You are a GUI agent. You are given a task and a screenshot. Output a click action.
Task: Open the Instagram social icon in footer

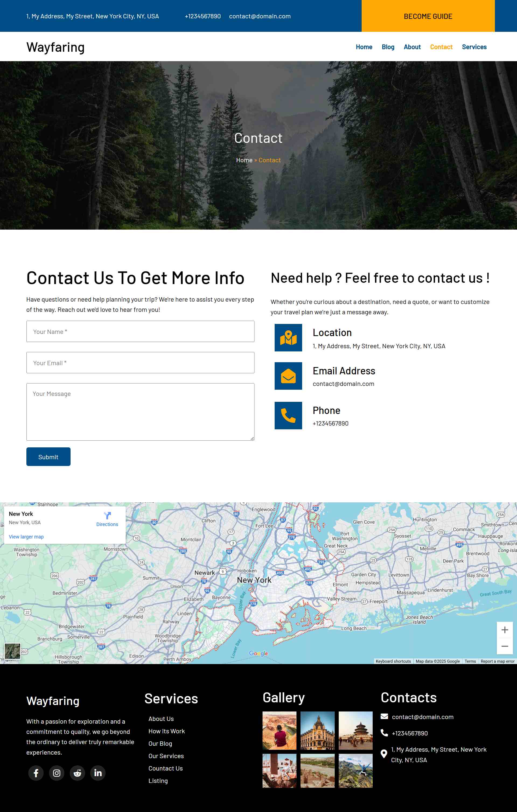coord(57,773)
